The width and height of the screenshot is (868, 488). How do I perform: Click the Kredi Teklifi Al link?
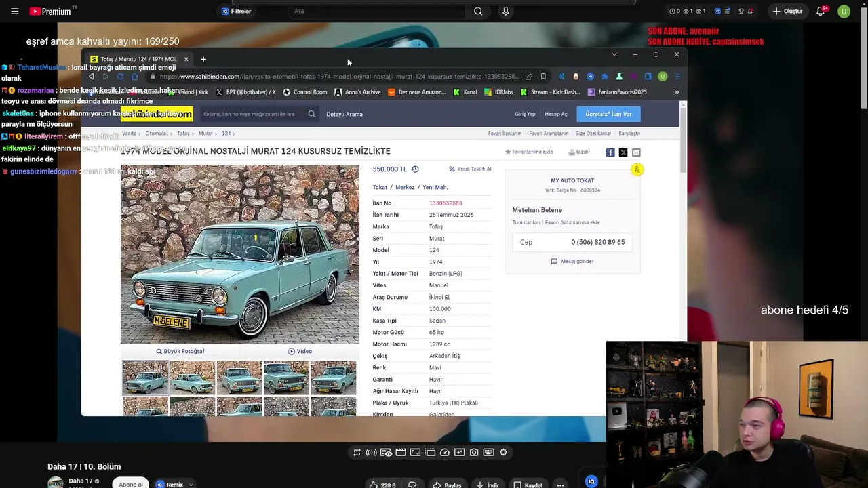470,169
